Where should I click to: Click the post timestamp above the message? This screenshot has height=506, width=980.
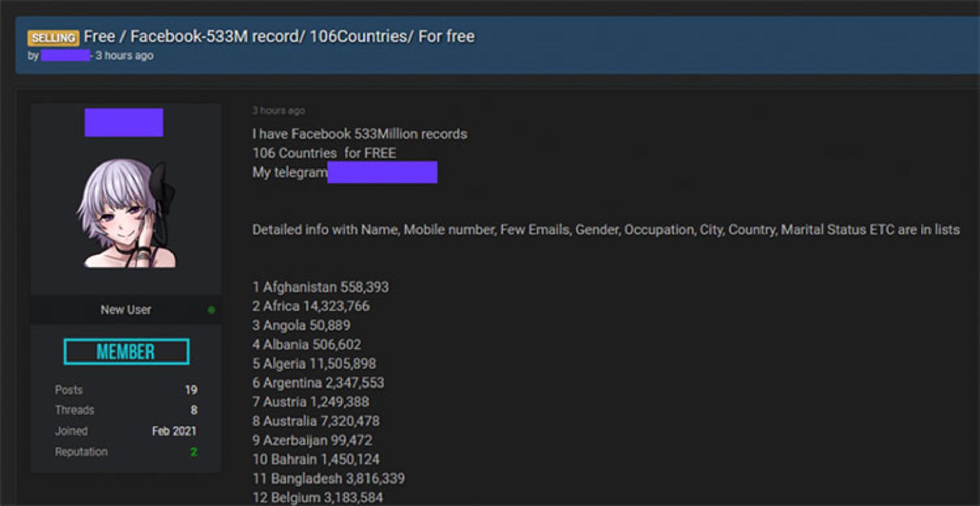tap(278, 110)
